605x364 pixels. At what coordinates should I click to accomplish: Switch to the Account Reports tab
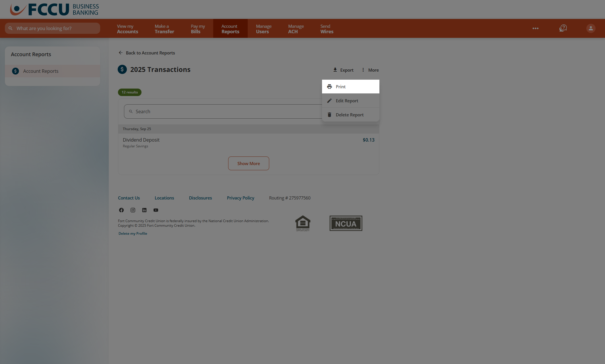click(x=230, y=28)
